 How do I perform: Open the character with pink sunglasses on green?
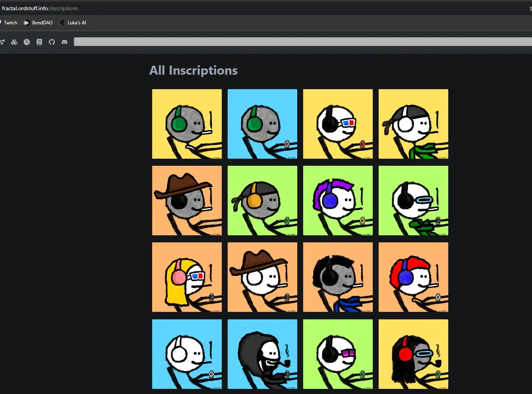click(338, 354)
